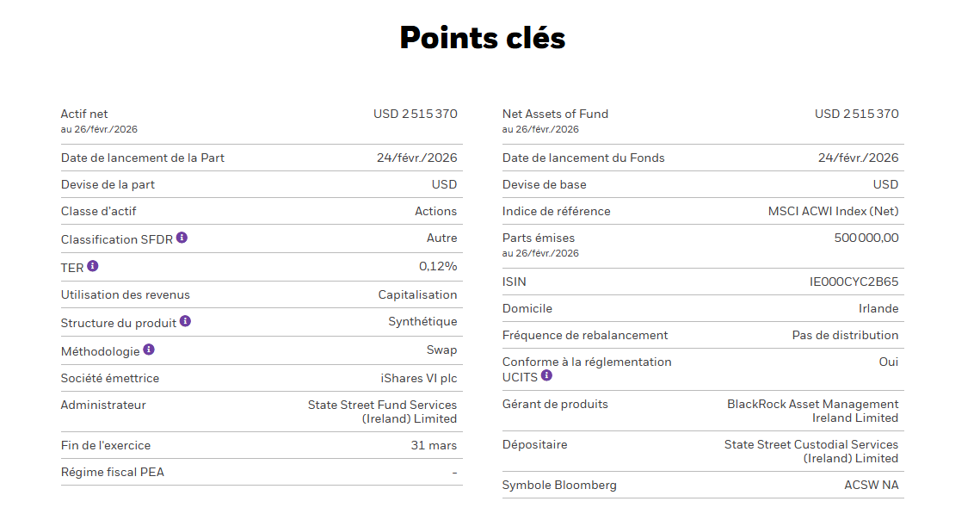Select the Actif net label
The width and height of the screenshot is (980, 520).
click(x=84, y=114)
